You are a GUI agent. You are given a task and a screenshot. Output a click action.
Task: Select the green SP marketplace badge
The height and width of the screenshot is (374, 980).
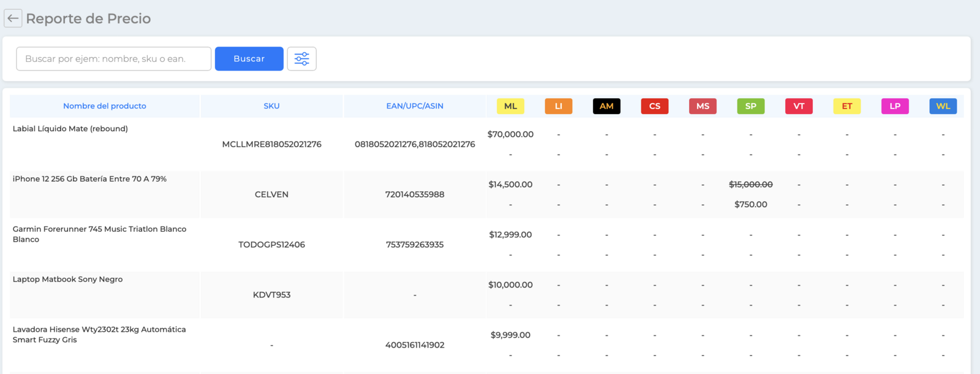pos(751,106)
